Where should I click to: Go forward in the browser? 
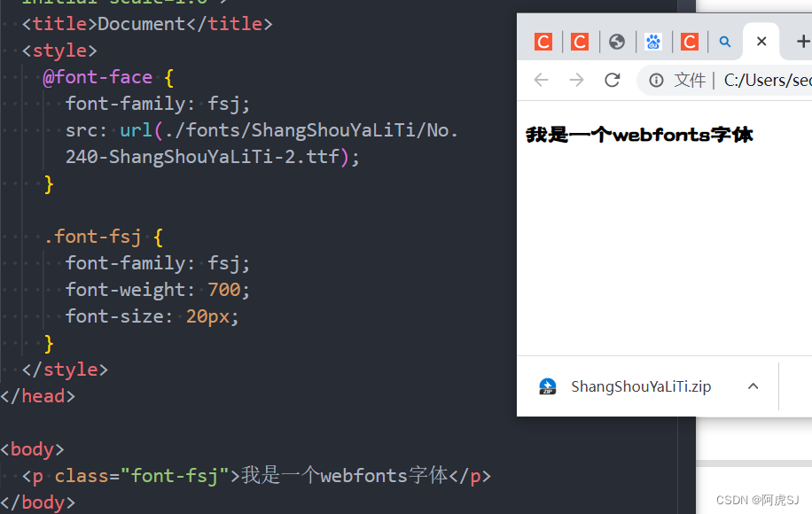(576, 80)
